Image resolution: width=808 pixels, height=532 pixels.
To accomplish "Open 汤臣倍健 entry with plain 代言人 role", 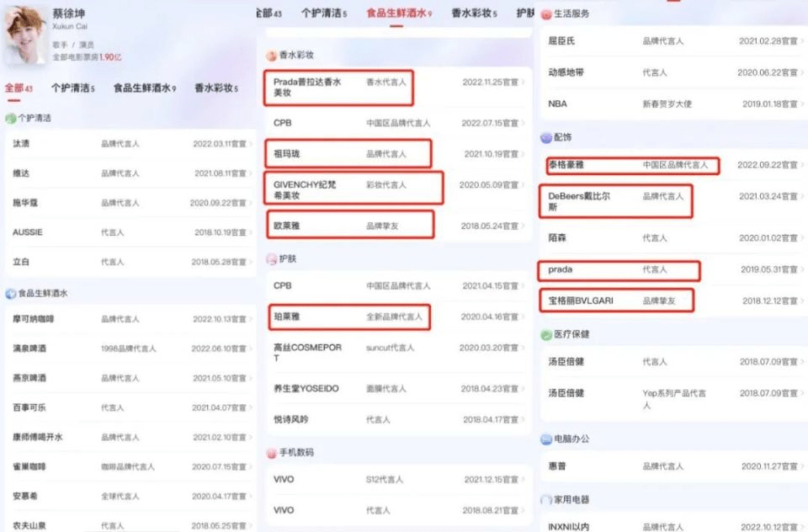I will pyautogui.click(x=674, y=362).
